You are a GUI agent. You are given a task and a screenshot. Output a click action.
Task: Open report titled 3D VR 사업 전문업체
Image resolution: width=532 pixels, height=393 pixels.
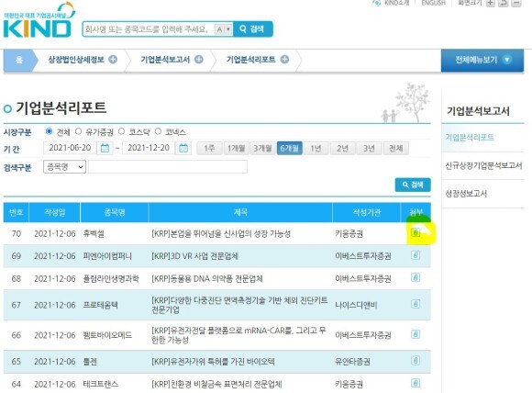tap(194, 256)
